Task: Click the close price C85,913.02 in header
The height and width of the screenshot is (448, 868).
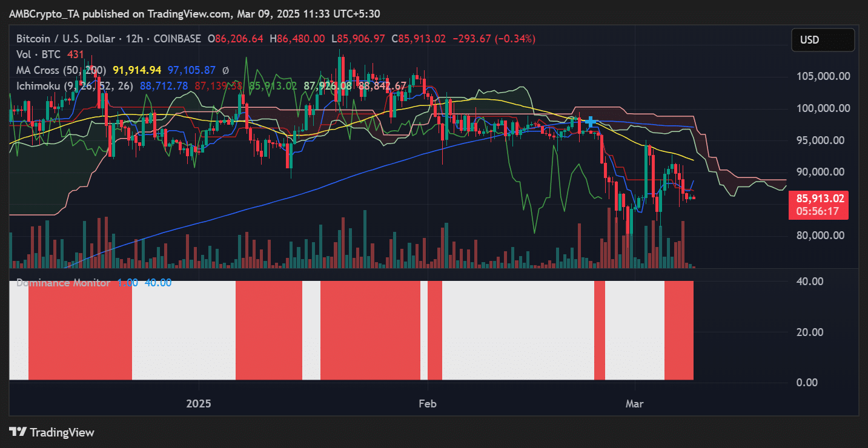Action: click(x=419, y=39)
